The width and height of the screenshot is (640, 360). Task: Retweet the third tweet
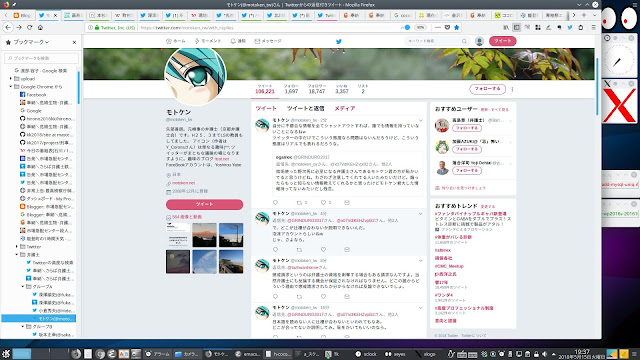pyautogui.click(x=300, y=297)
